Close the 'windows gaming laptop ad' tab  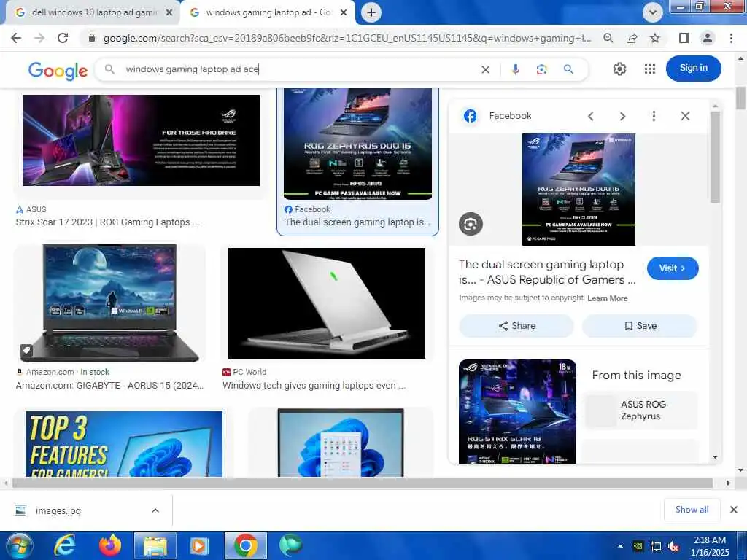point(343,13)
